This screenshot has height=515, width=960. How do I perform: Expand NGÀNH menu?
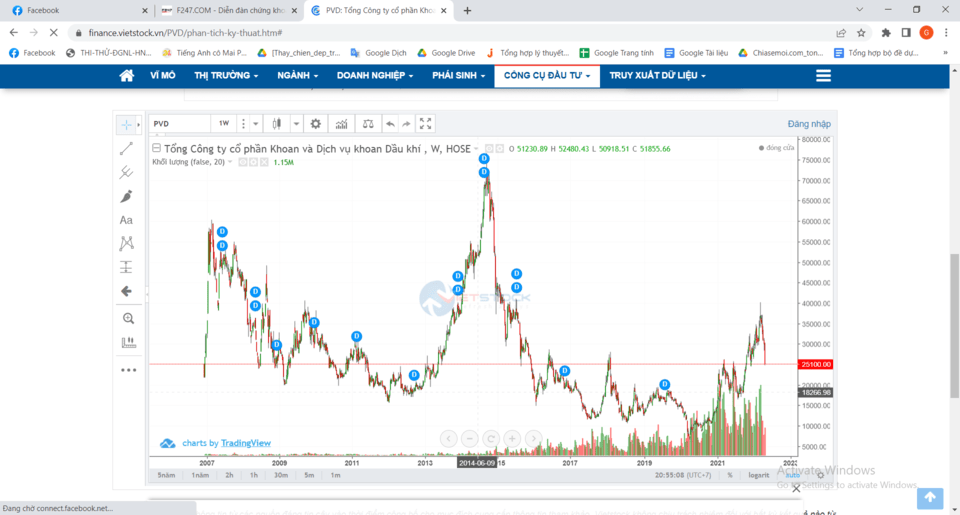(298, 75)
